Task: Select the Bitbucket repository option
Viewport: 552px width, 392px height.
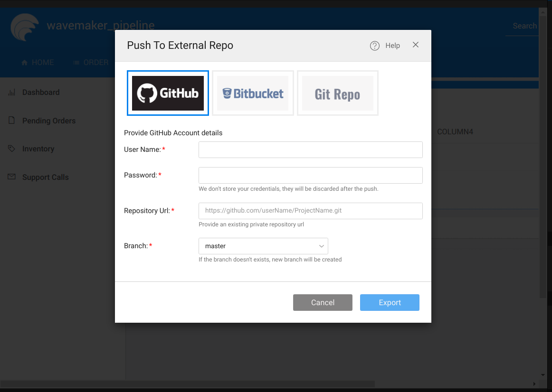Action: point(253,93)
